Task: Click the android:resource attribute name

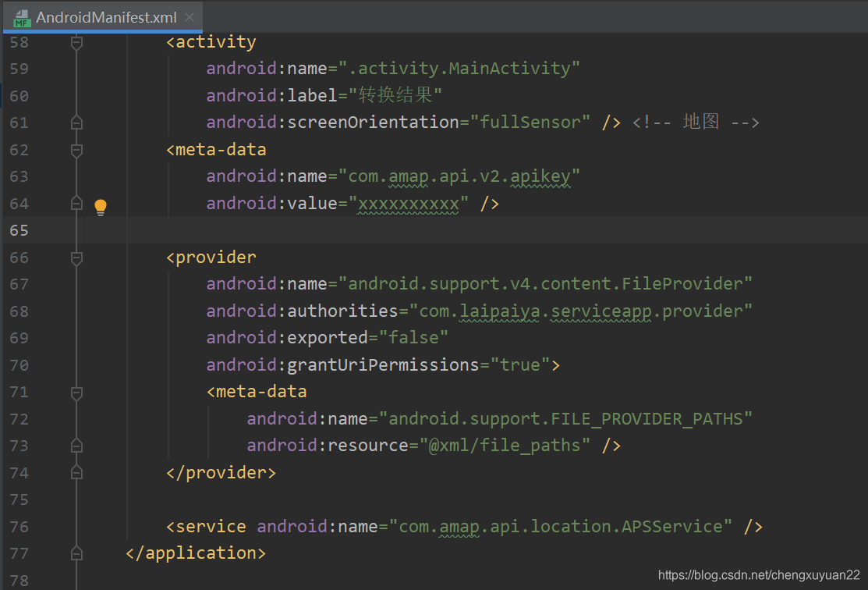Action: pyautogui.click(x=328, y=446)
